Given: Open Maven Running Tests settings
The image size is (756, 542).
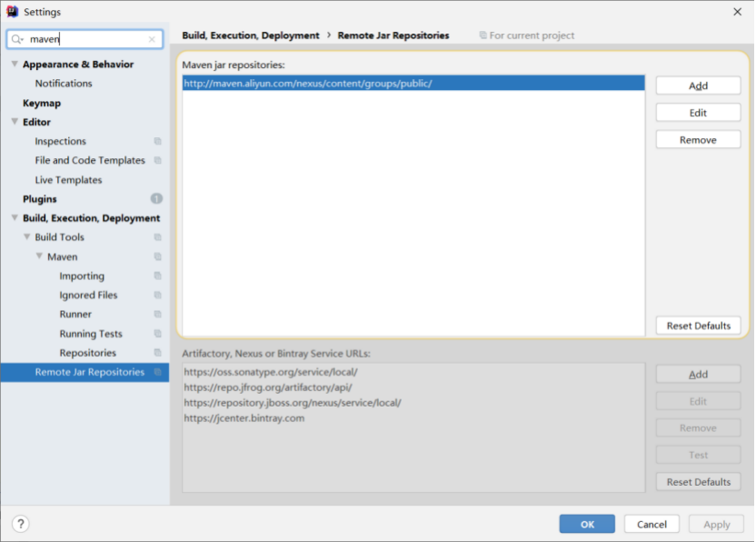Looking at the screenshot, I should point(91,334).
